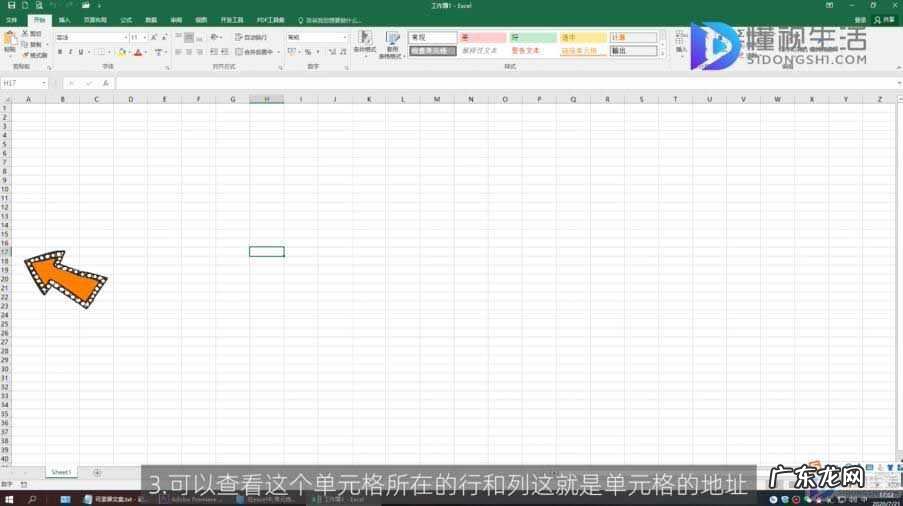Viewport: 903px width, 506px height.
Task: Click the text Orientation icon
Action: click(x=214, y=37)
